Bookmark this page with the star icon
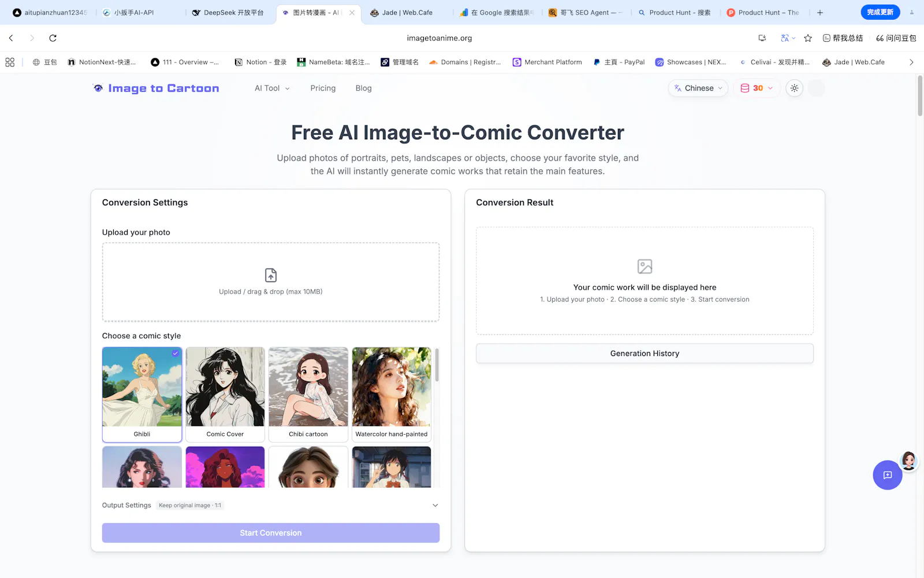 click(x=808, y=38)
